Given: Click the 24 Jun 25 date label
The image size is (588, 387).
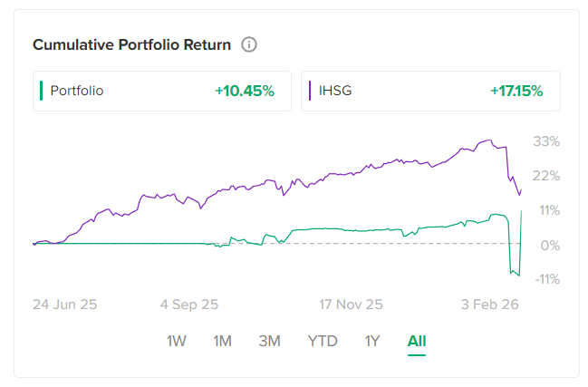Looking at the screenshot, I should coord(63,305).
